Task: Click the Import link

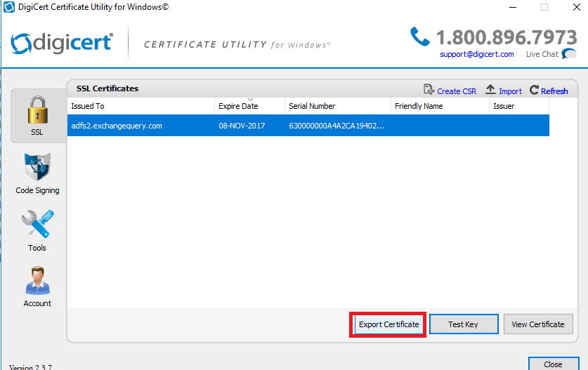Action: [510, 91]
